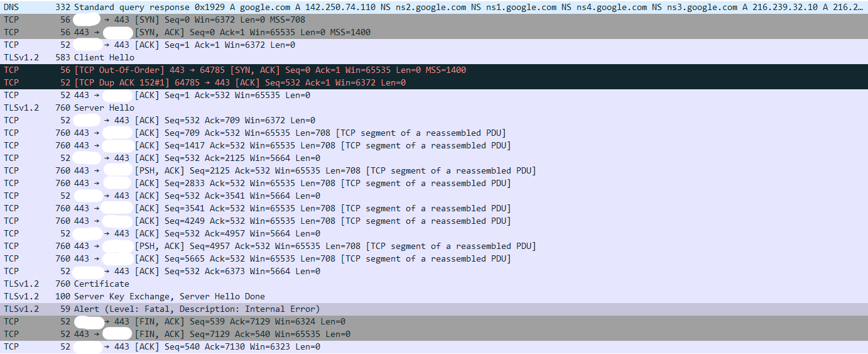
Task: Select the ACK packet with Seq=1 Ack=1
Action: [x=434, y=45]
